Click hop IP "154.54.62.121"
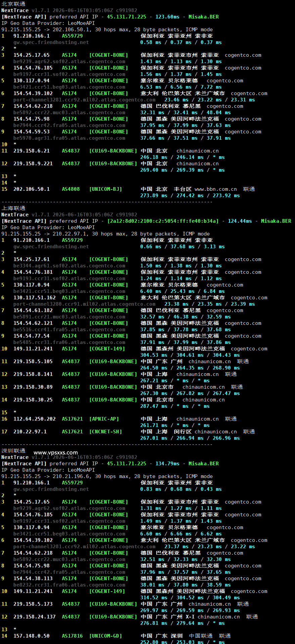Screen dimensions: 295x644 pyautogui.click(x=33, y=323)
